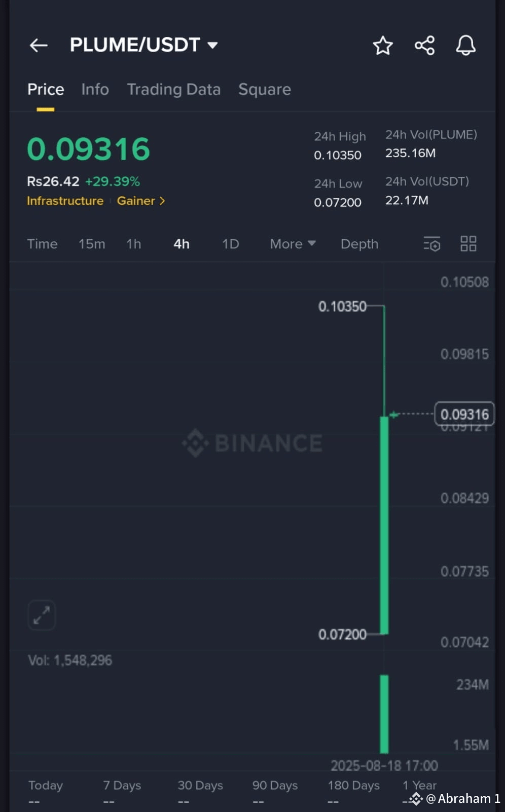Image resolution: width=505 pixels, height=812 pixels.
Task: Tap the Infrastructure category link
Action: coord(65,201)
